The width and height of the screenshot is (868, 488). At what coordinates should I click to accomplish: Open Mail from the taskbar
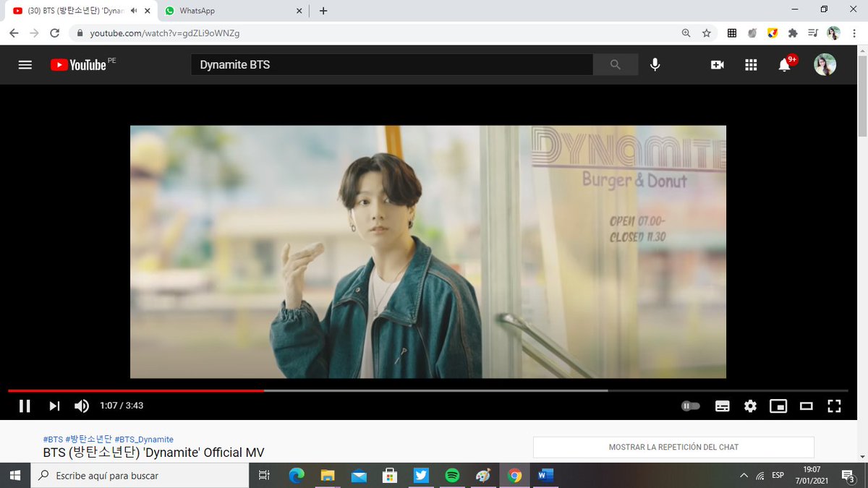359,475
